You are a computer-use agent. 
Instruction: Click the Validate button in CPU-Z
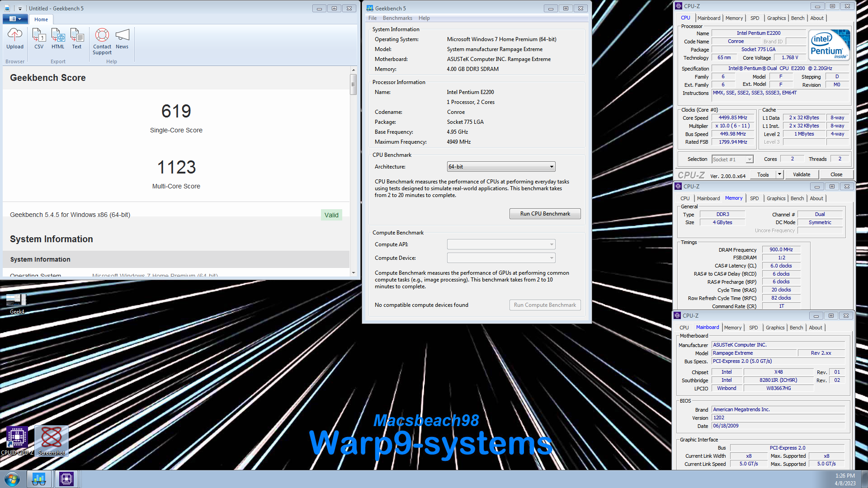point(802,174)
